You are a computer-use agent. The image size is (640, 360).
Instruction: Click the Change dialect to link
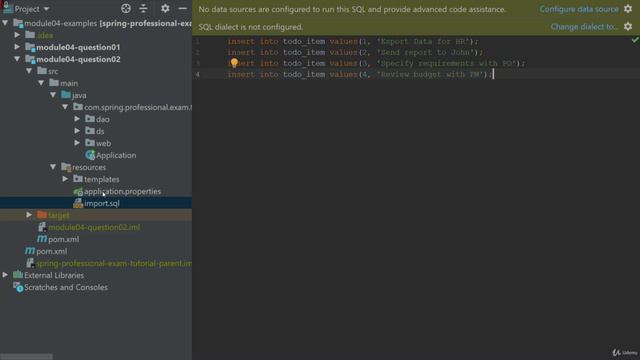[x=584, y=27]
